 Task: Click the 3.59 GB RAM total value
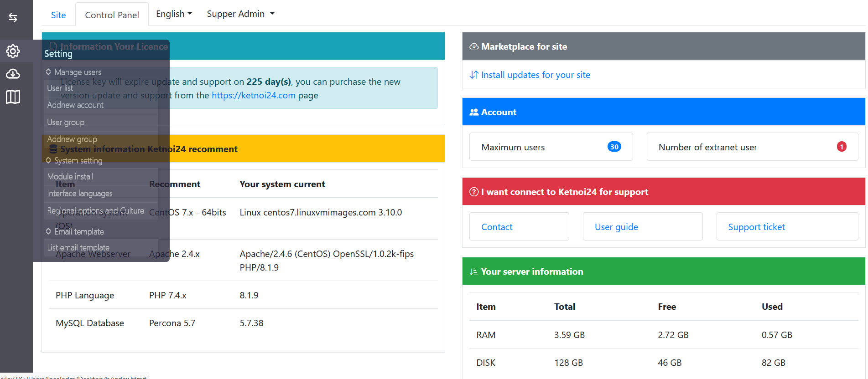coord(569,335)
